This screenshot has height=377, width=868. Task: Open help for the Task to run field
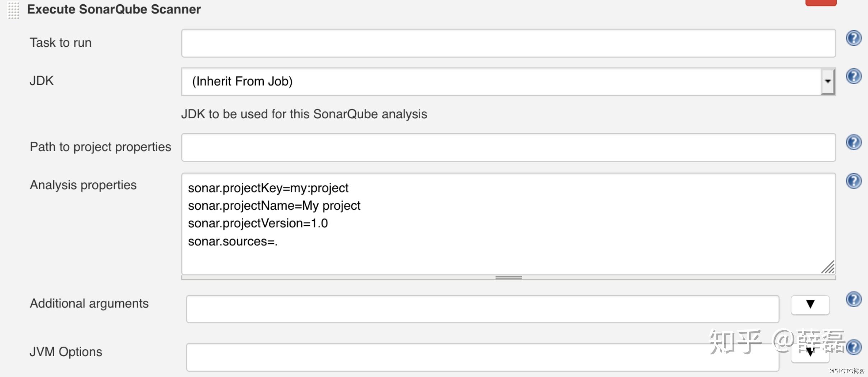click(854, 38)
